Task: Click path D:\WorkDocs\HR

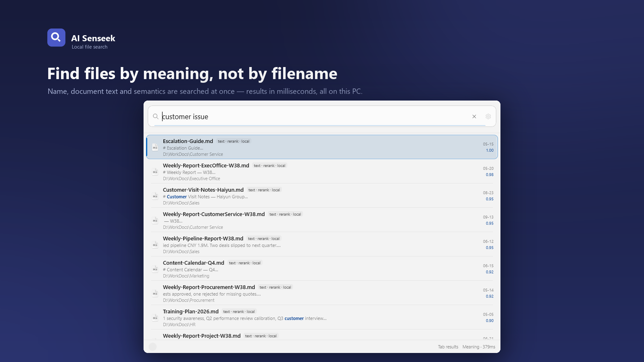Action: click(x=179, y=324)
